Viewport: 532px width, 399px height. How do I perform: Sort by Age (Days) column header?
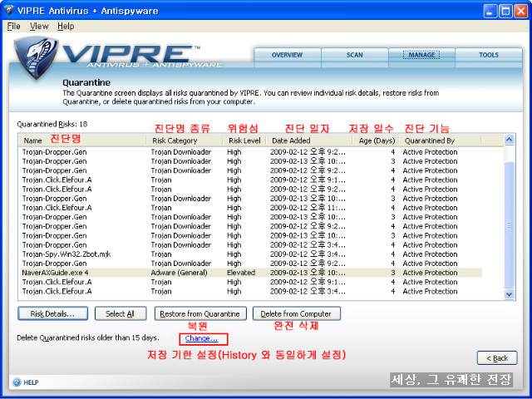tap(376, 140)
